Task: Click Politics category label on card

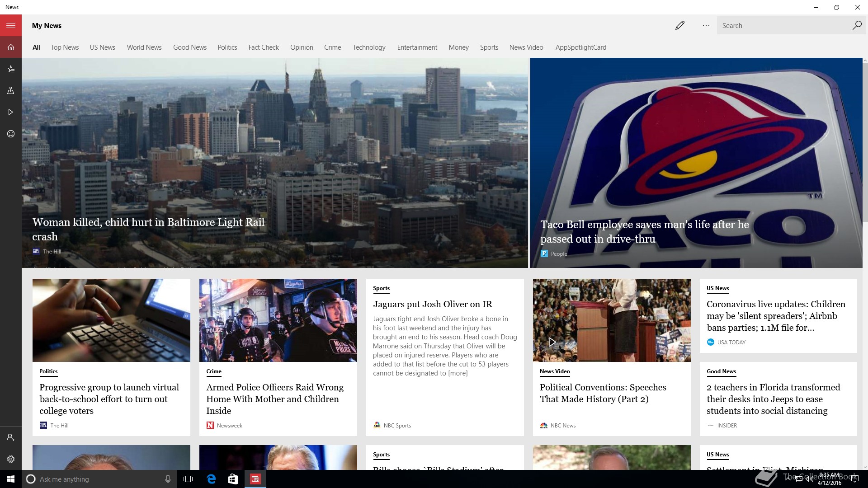Action: click(x=48, y=371)
